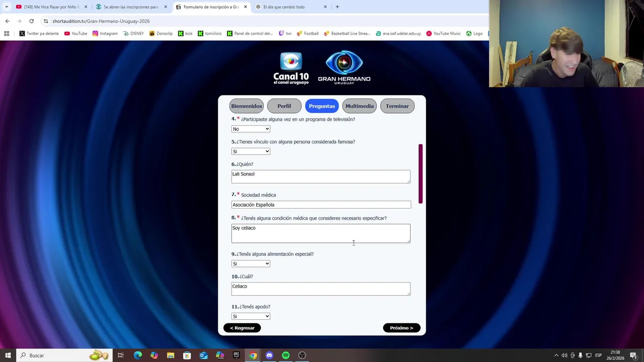Open the notification center
The image size is (644, 362).
coord(633,355)
